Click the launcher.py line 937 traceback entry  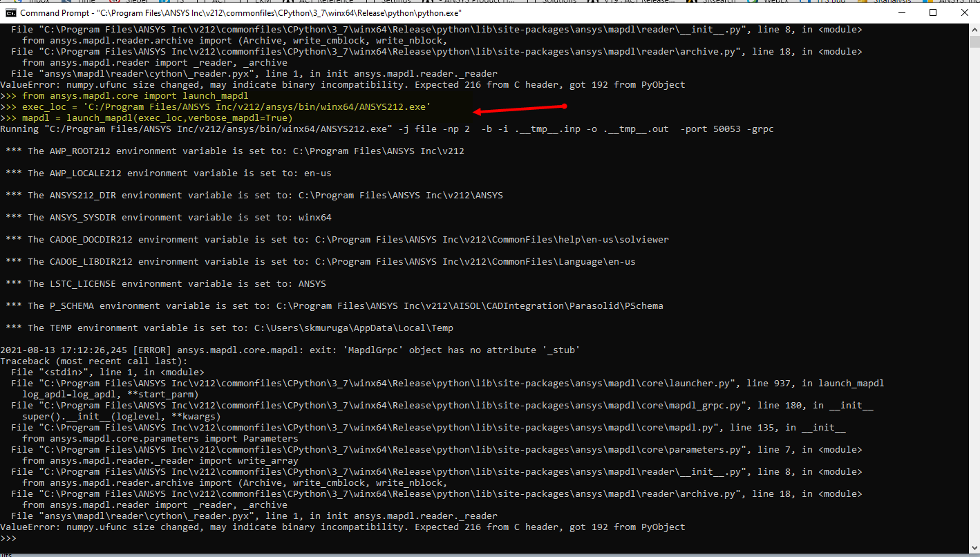click(448, 384)
